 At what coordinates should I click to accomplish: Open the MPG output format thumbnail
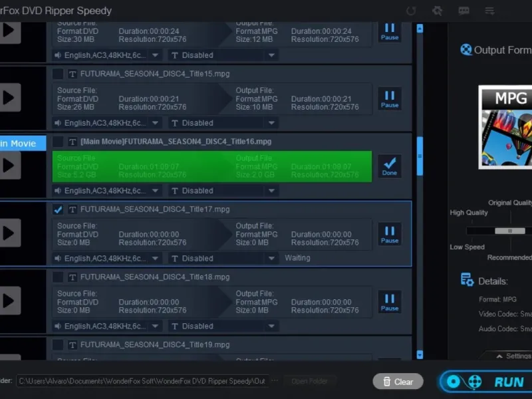[505, 127]
